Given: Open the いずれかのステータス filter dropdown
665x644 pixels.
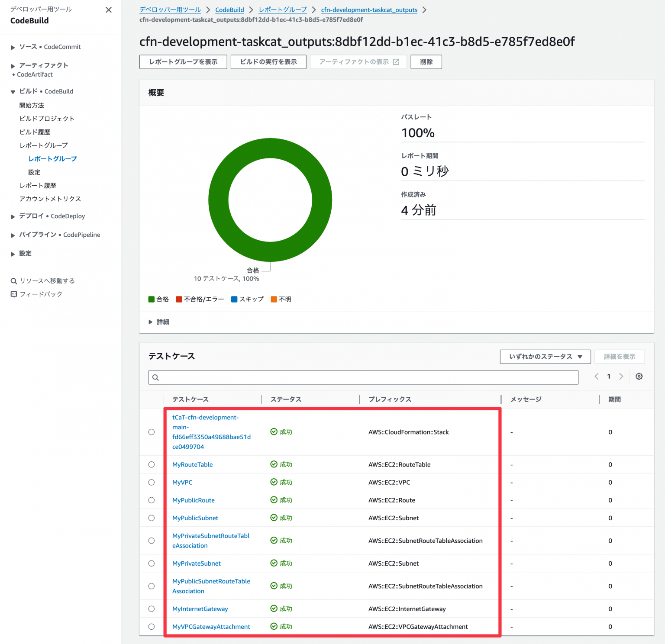Looking at the screenshot, I should tap(545, 357).
